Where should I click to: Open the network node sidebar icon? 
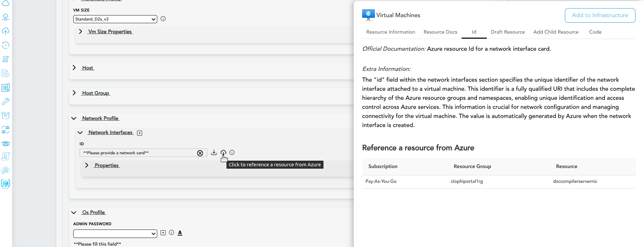tap(5, 17)
